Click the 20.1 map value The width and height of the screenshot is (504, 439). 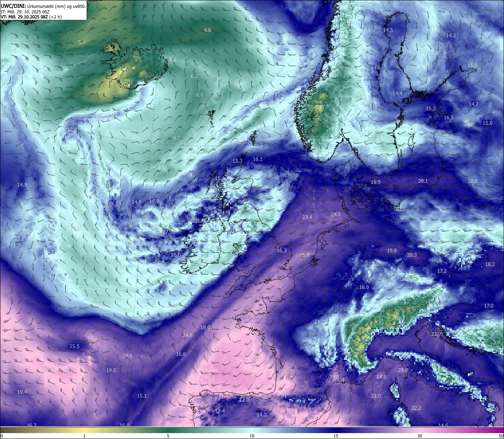tap(423, 181)
